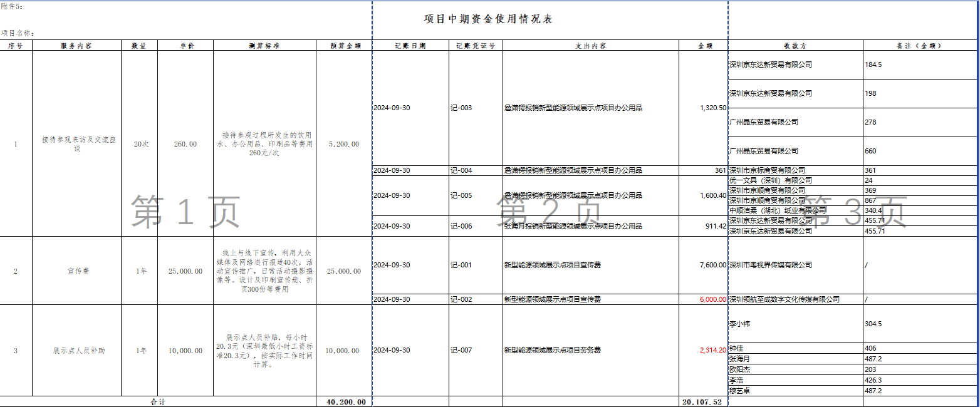The image size is (980, 407).
Task: Select the remark cell '304.5'
Action: click(x=919, y=324)
